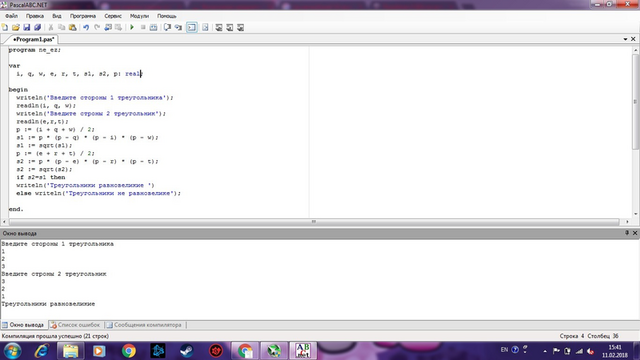640x360 pixels.
Task: Click the Cut scissors icon
Action: (51, 27)
